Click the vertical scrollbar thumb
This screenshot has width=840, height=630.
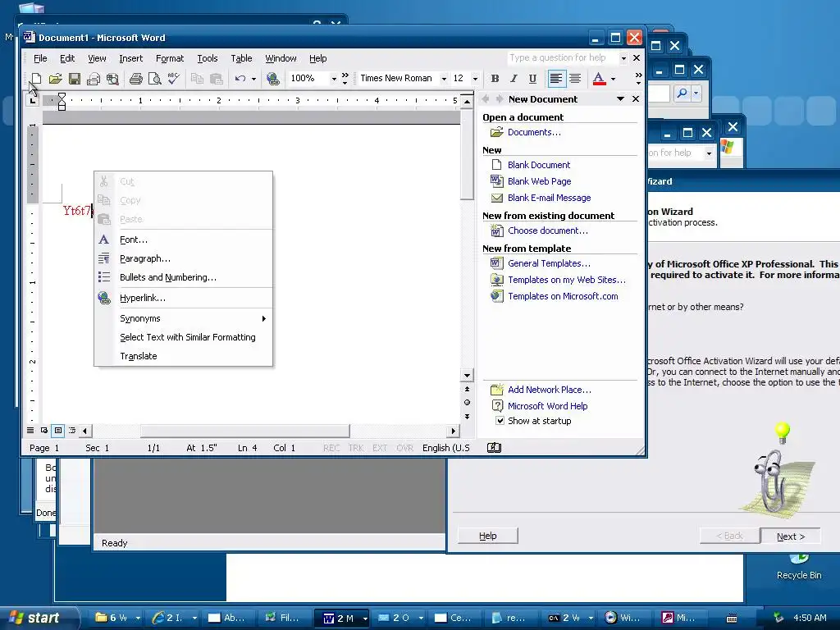467,154
